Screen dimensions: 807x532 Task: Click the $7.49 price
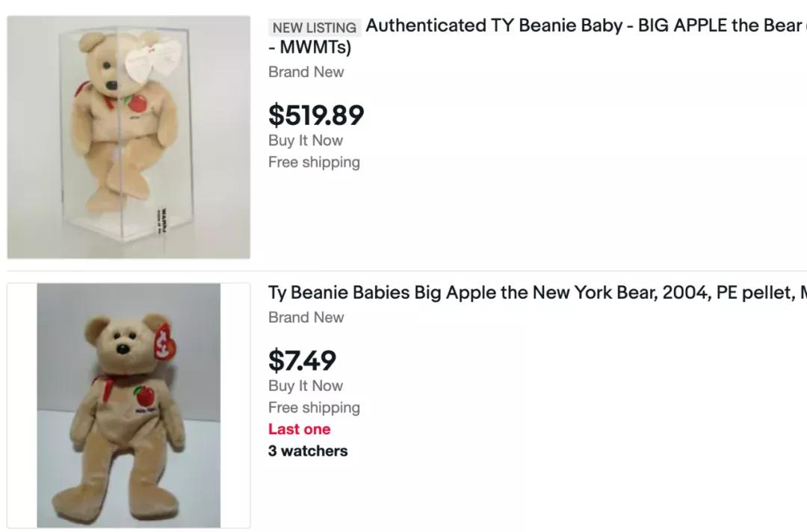click(302, 360)
